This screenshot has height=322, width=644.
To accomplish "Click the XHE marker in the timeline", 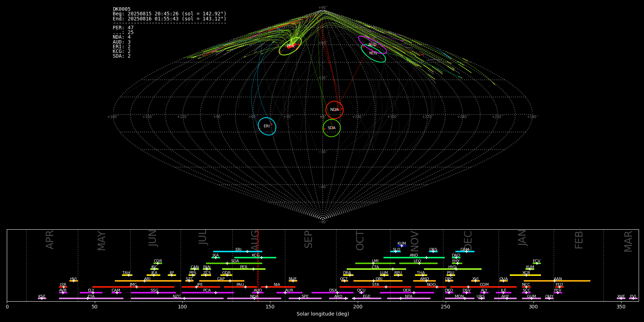I will tap(621, 298).
